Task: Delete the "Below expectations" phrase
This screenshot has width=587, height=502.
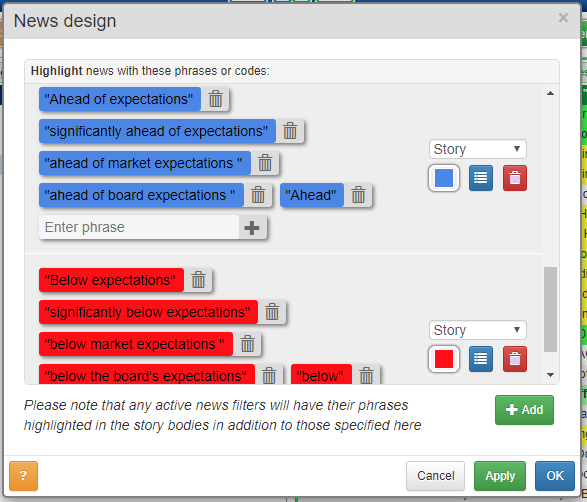Action: [198, 280]
